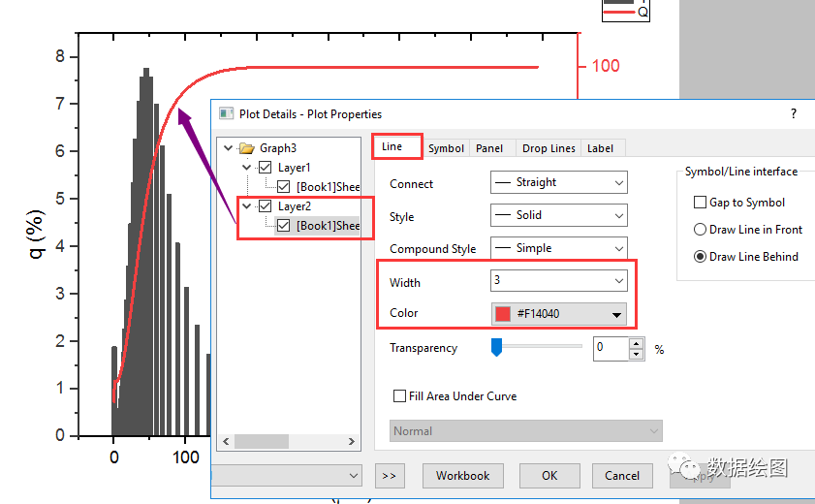Open the dialog help question mark

point(793,113)
